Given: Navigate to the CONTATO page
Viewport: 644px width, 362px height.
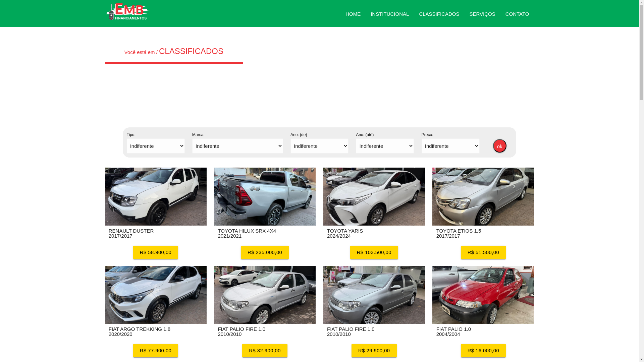Looking at the screenshot, I should click(x=517, y=14).
